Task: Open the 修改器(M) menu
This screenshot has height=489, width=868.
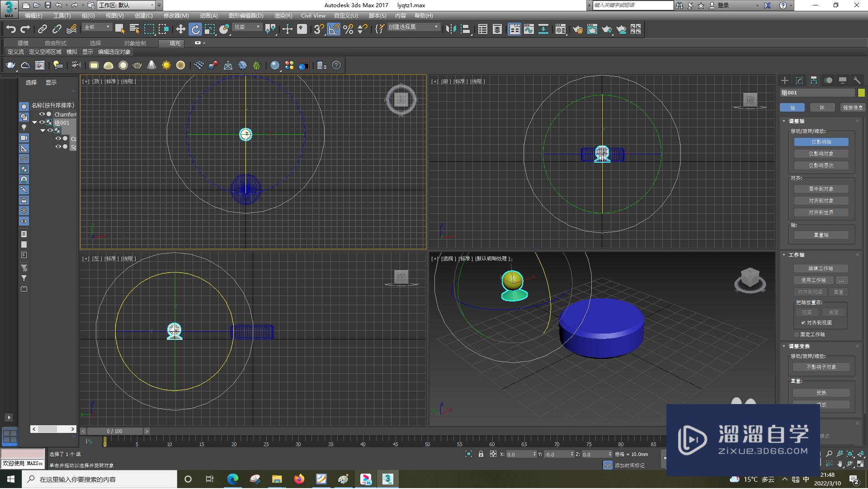Action: [x=176, y=16]
